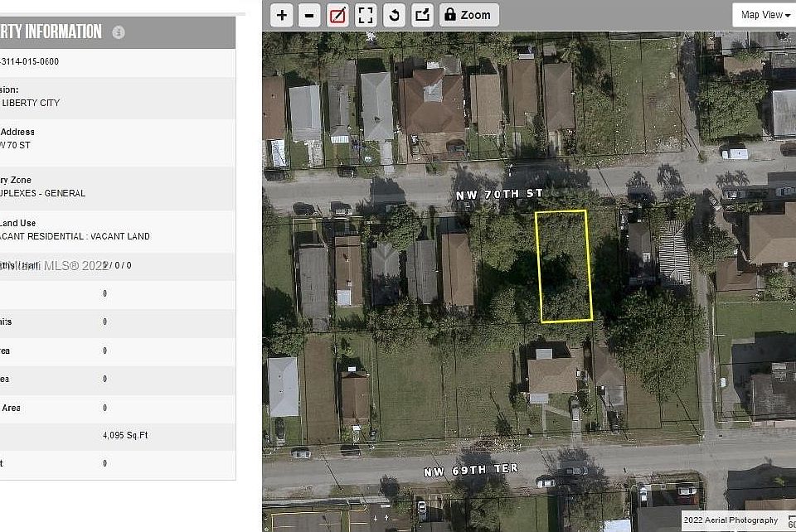Click the NW 69TH TER street label

(x=471, y=470)
